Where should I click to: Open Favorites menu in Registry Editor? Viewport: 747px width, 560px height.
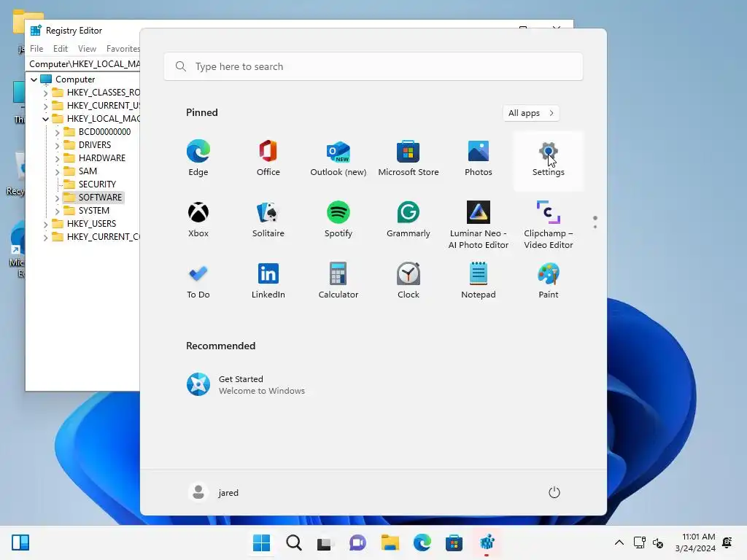click(x=123, y=49)
